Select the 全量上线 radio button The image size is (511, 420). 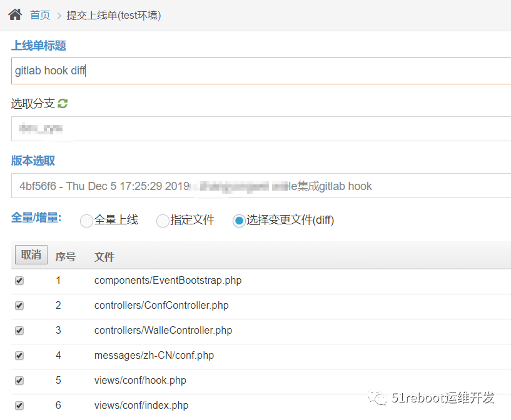pyautogui.click(x=86, y=221)
